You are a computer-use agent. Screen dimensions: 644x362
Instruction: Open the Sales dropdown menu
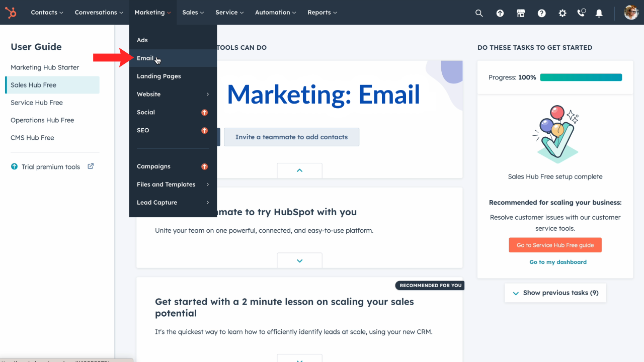(193, 13)
